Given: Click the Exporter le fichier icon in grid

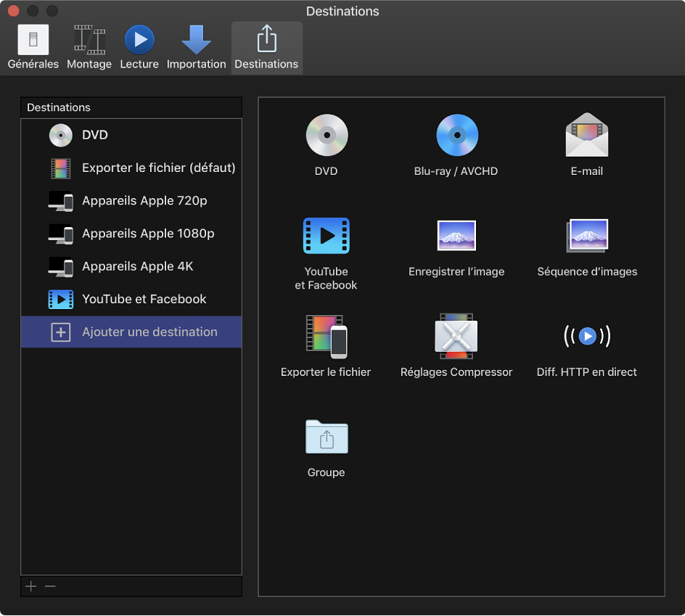Looking at the screenshot, I should [327, 336].
